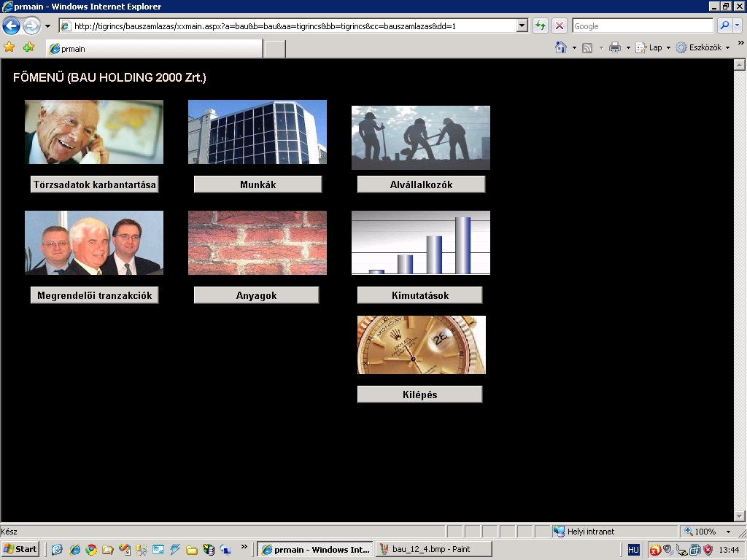Go forward with the browser Forward arrow
Viewport: 747px width, 560px height.
(x=32, y=26)
